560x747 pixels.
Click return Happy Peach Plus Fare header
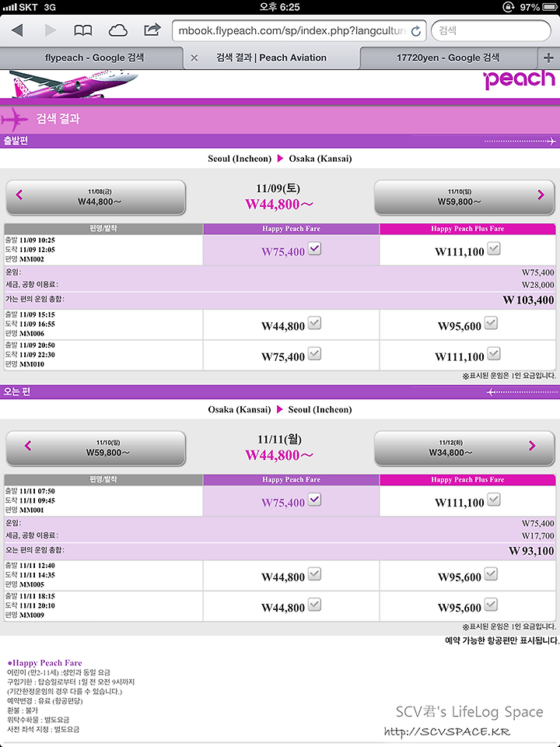(467, 480)
